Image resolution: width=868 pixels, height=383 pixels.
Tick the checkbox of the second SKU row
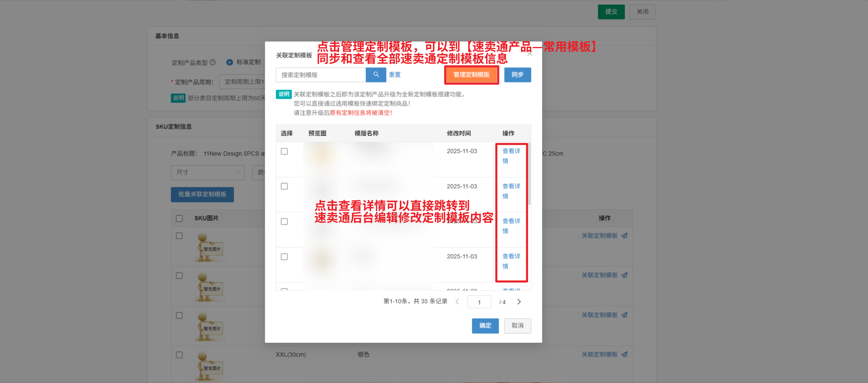[x=179, y=276]
